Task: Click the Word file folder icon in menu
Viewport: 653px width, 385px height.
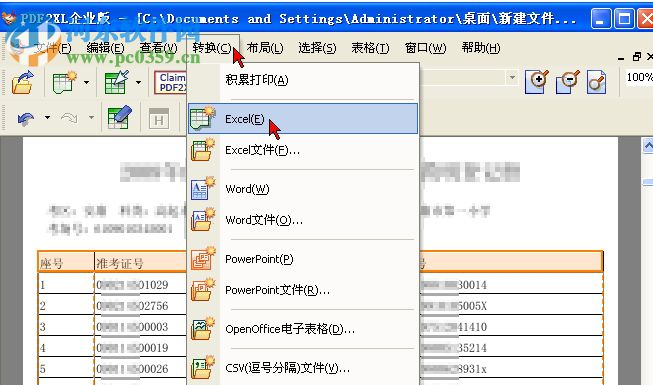Action: coord(203,220)
